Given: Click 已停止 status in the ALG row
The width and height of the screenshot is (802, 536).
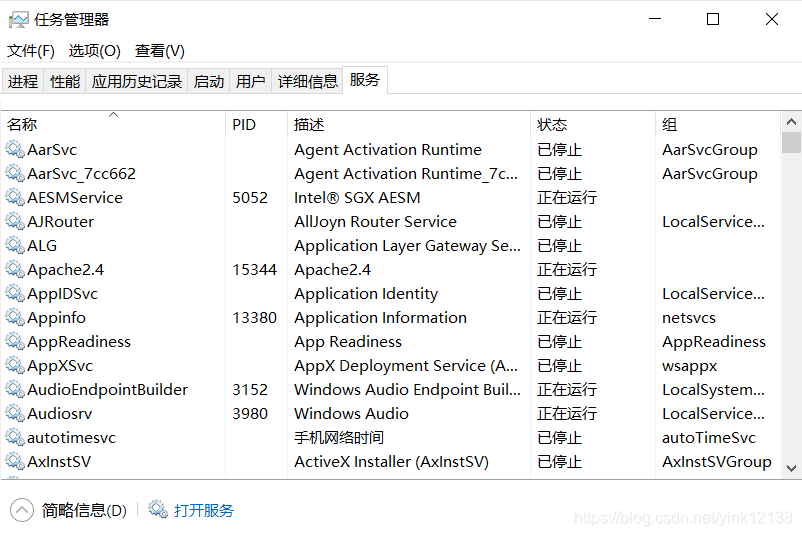Looking at the screenshot, I should [x=559, y=246].
